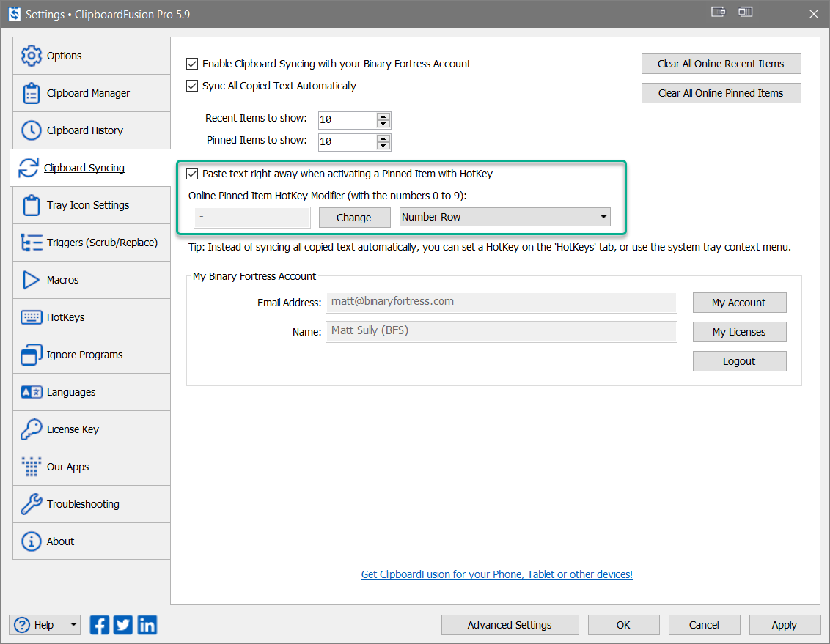The image size is (830, 644).
Task: Click the Languages translate icon
Action: tap(32, 392)
